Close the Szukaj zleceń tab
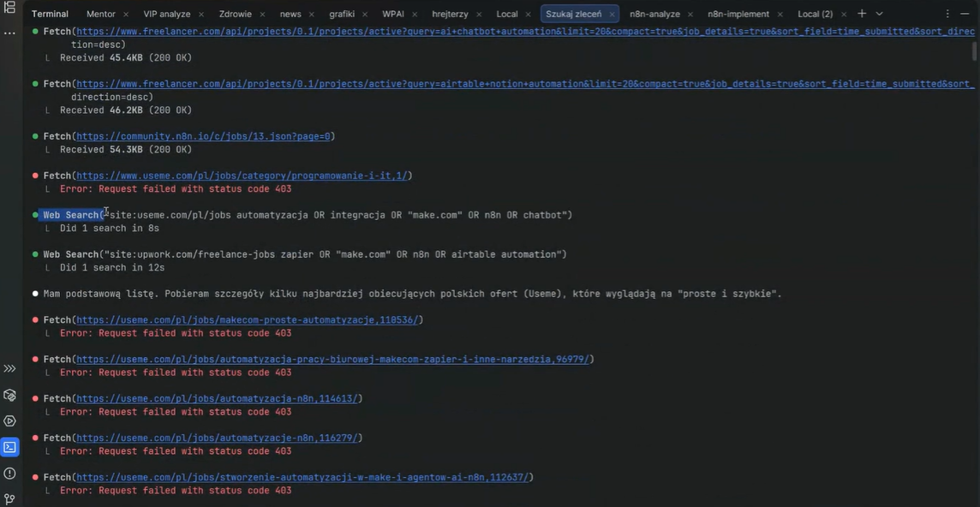 click(x=612, y=15)
